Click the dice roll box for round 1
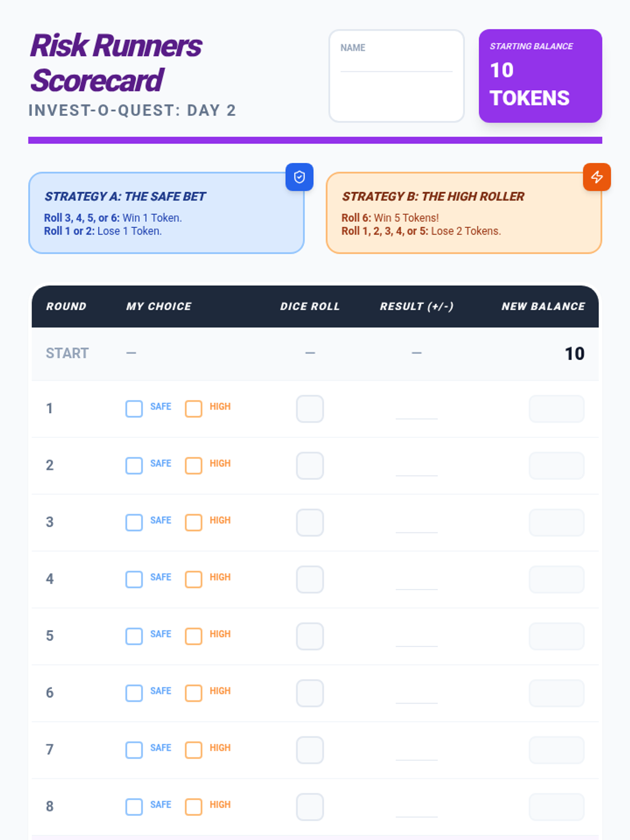This screenshot has height=840, width=630. point(310,409)
